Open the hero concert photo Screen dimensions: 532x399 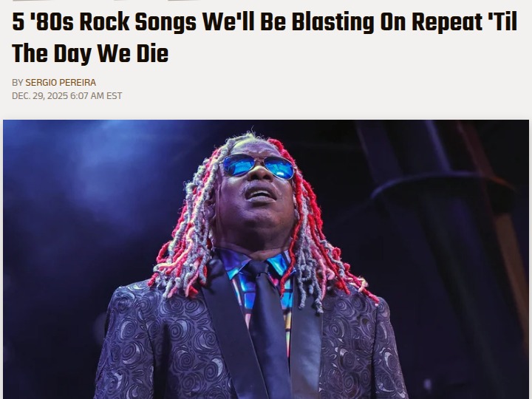click(x=266, y=259)
